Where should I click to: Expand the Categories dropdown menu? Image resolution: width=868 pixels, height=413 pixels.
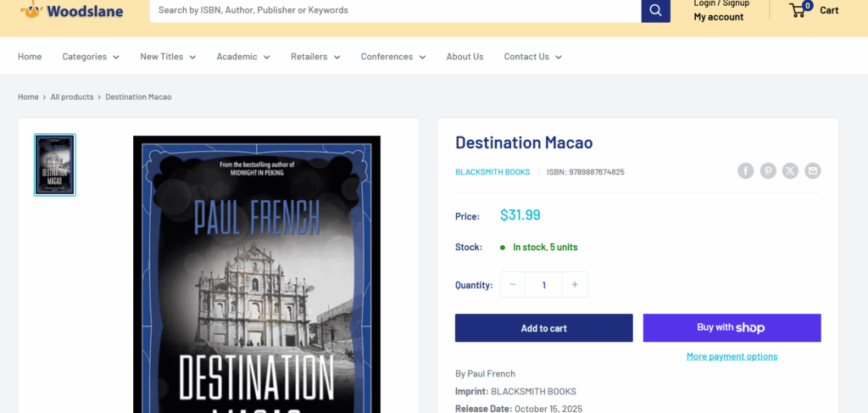(x=91, y=57)
